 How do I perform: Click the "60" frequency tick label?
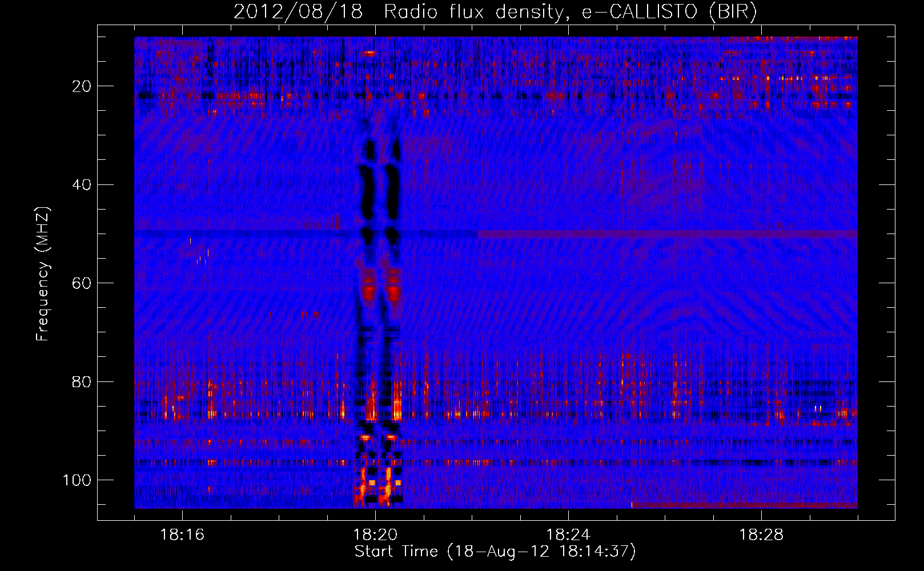(82, 284)
